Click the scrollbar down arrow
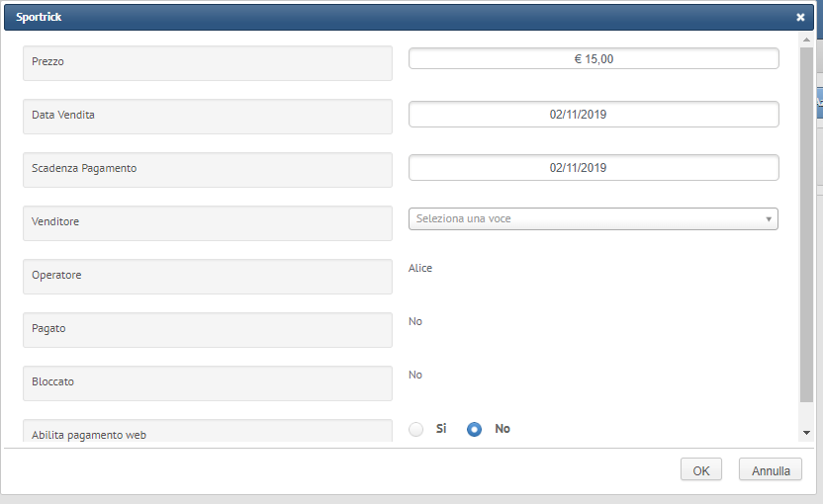 tap(806, 433)
